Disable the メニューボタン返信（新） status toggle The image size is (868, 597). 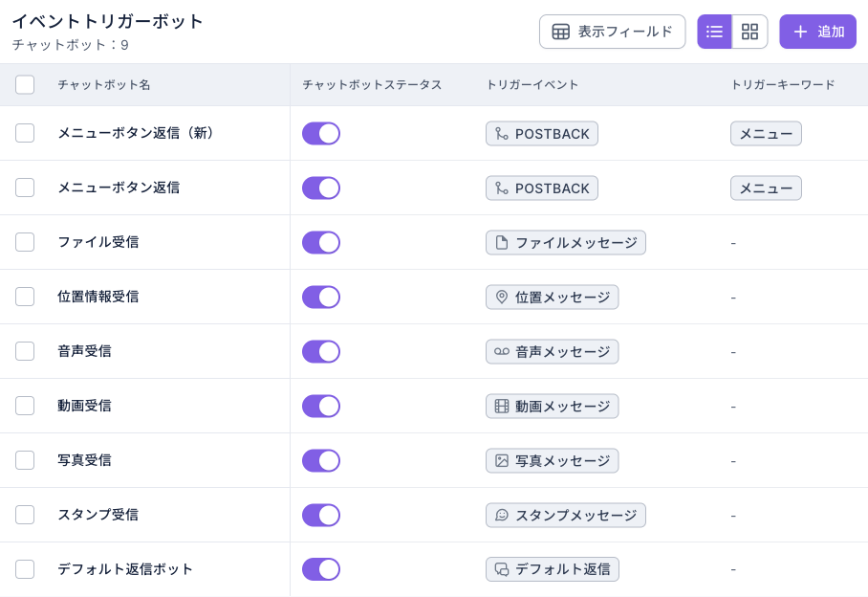click(321, 134)
